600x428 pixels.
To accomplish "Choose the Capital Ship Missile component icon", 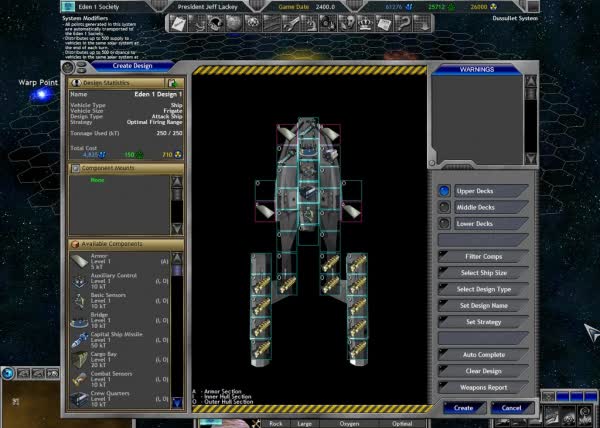I will pos(80,340).
